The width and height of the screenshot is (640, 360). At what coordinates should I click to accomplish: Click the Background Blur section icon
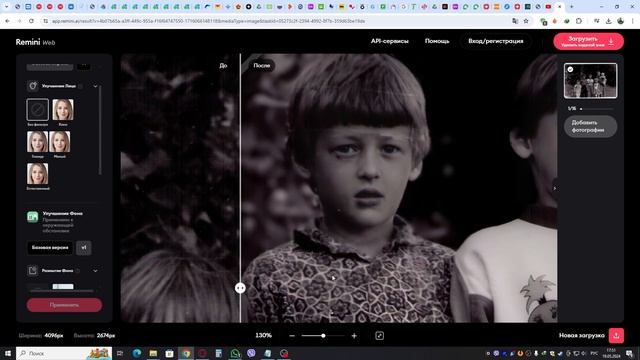point(33,270)
